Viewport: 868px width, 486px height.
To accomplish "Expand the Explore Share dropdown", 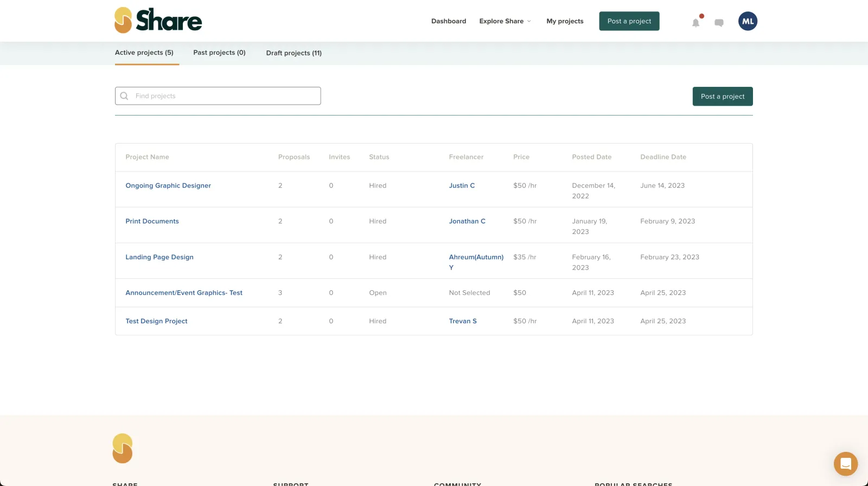I will click(x=505, y=21).
